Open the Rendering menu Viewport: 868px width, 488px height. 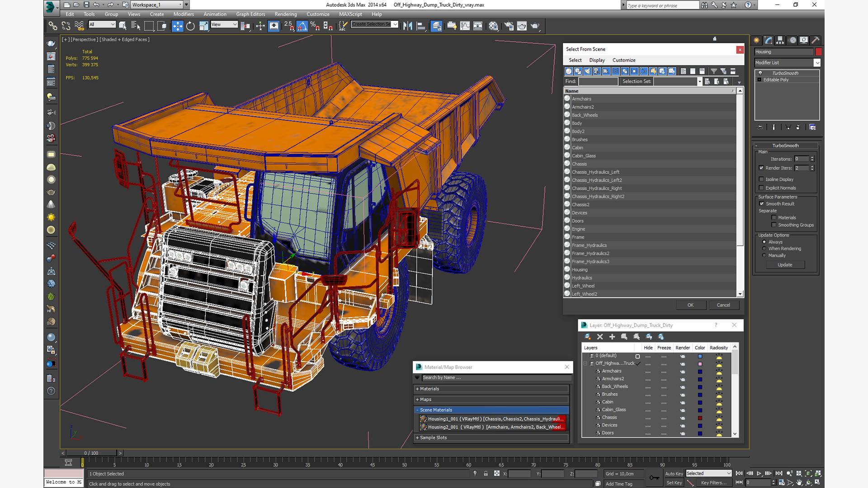[286, 14]
